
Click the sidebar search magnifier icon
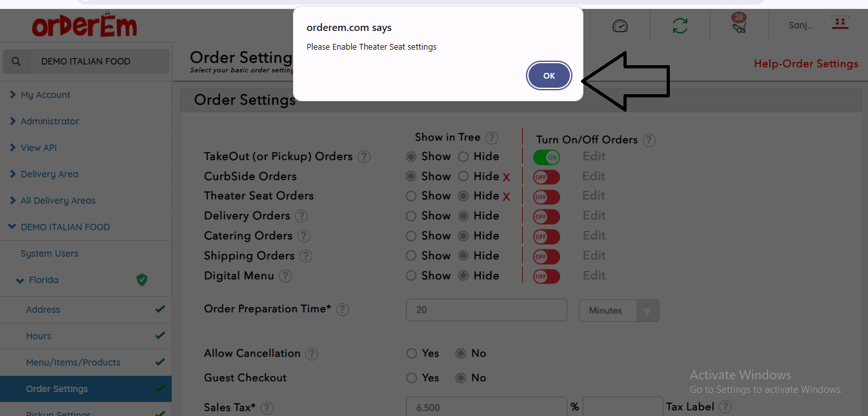click(16, 62)
